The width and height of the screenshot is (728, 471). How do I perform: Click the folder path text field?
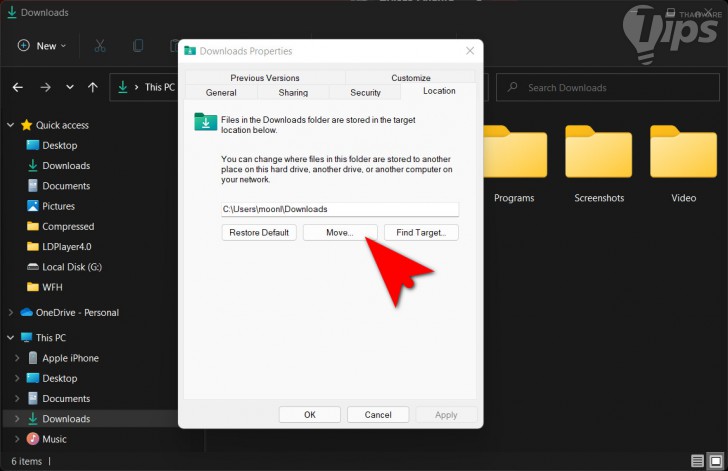[x=340, y=209]
